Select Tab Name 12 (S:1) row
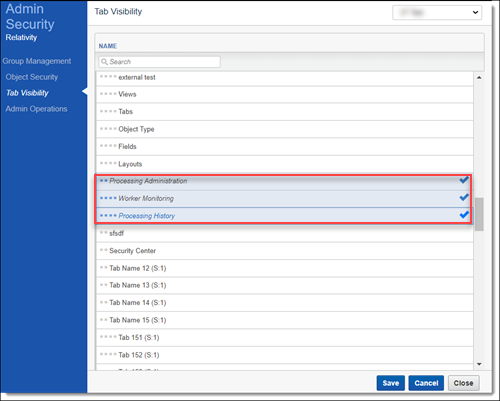Viewport: 500px width, 401px height. (x=285, y=268)
